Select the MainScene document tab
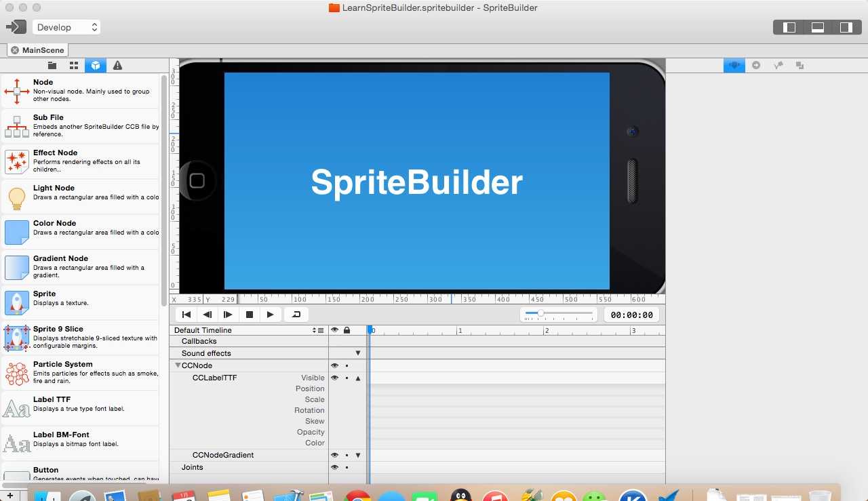Image resolution: width=868 pixels, height=501 pixels. point(38,50)
